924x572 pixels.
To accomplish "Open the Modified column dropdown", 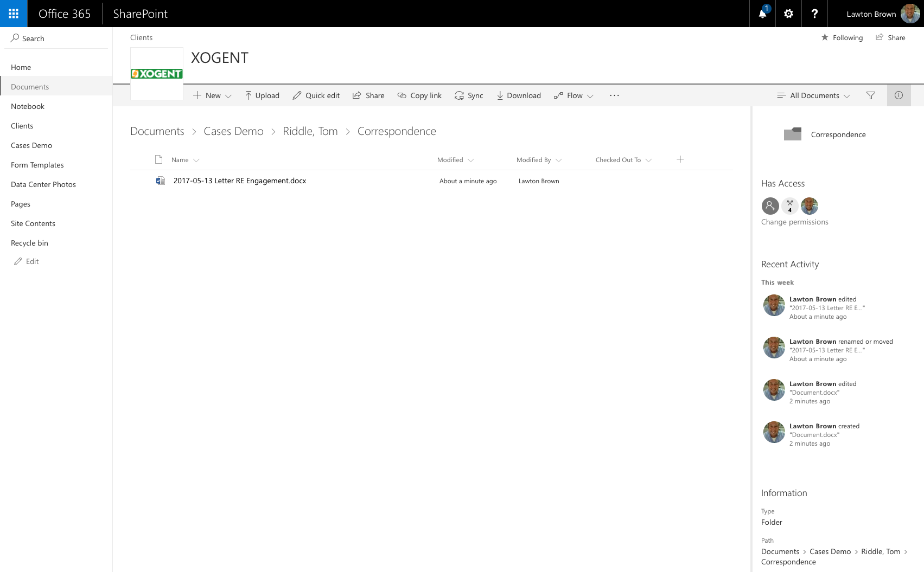I will click(x=456, y=160).
